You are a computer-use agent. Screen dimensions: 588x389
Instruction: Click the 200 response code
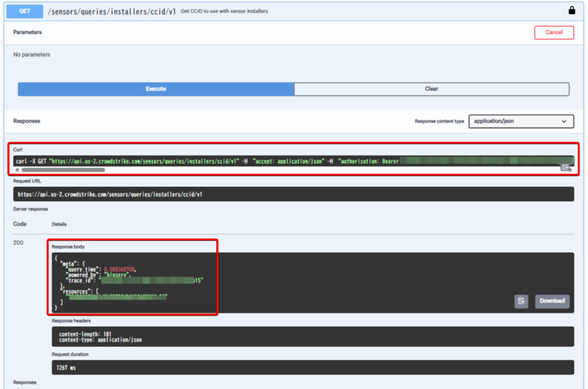point(18,243)
